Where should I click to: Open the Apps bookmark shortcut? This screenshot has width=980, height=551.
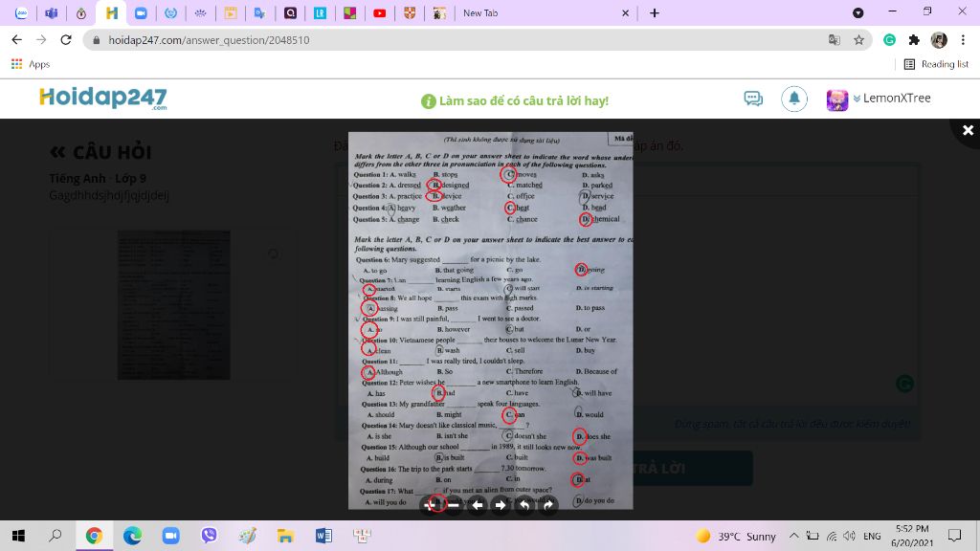pyautogui.click(x=31, y=64)
